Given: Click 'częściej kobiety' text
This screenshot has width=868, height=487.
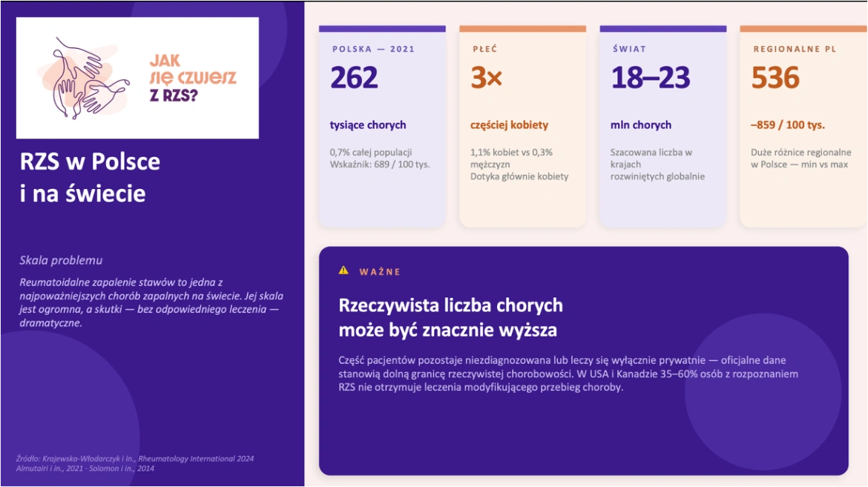Looking at the screenshot, I should pyautogui.click(x=509, y=125).
